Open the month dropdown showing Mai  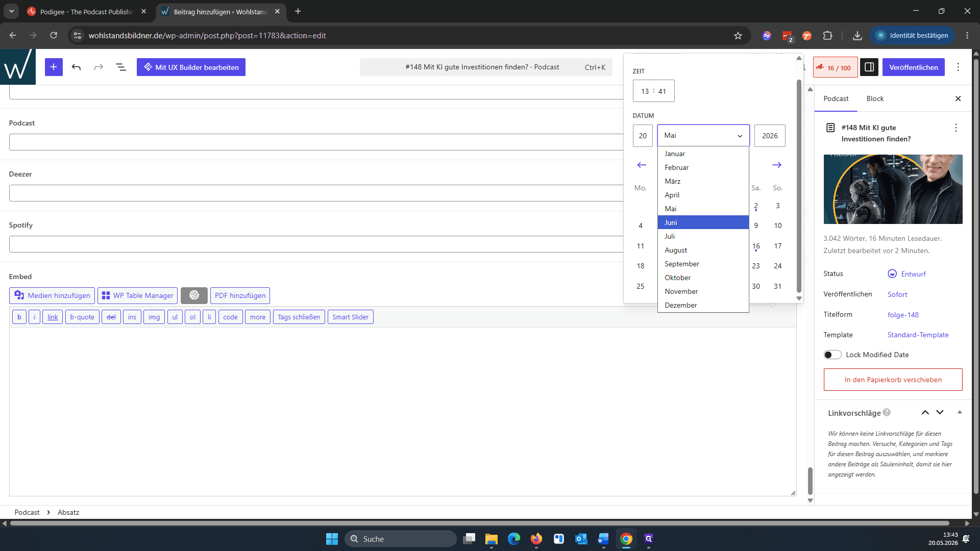[703, 136]
